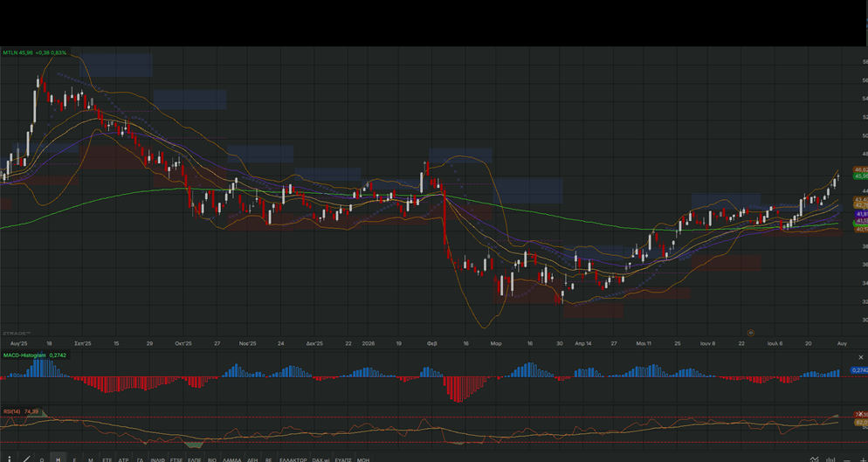Open the ETE symbol tab
Viewport: 868px width, 462px height.
point(107,459)
